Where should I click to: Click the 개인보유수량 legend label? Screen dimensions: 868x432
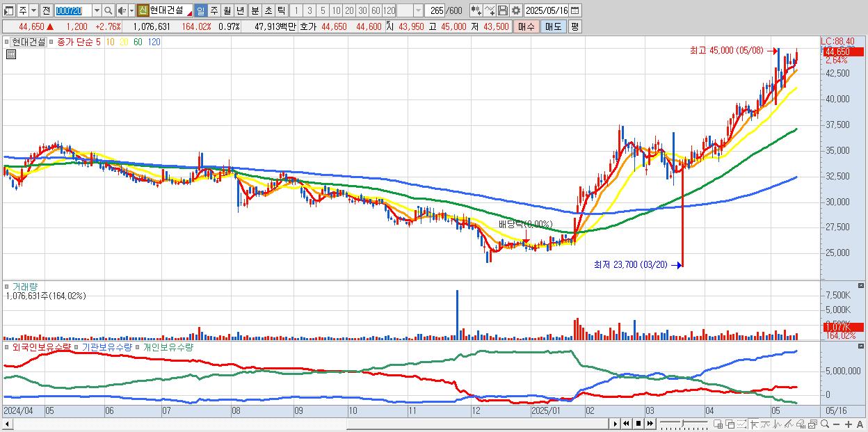168,346
